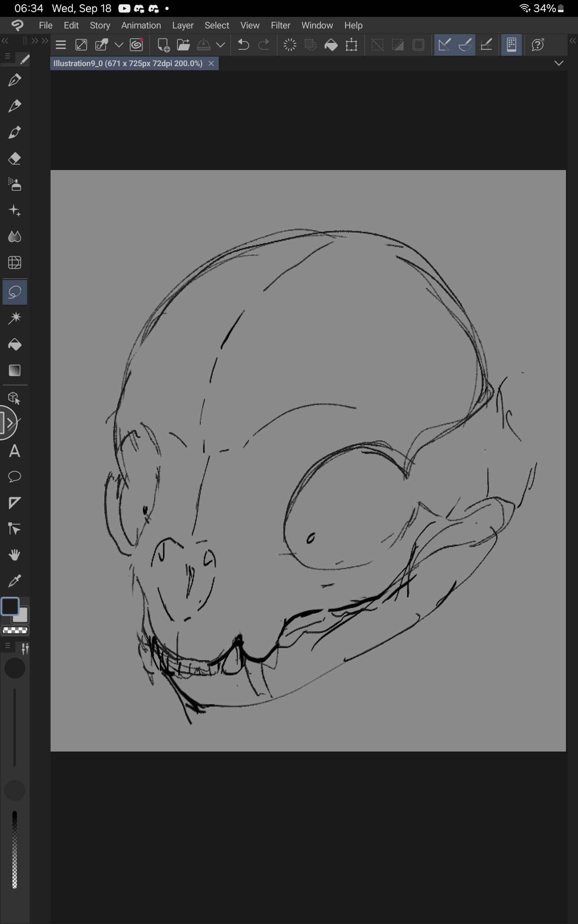Open the command bar hamburger menu

(x=61, y=45)
